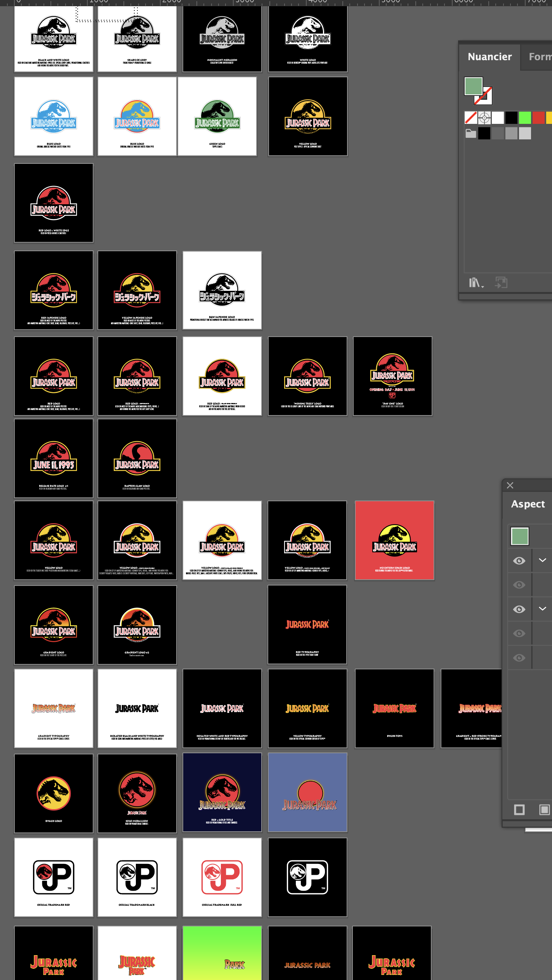Open the Formes tab beside Nuancier
552x980 pixels.
click(540, 57)
